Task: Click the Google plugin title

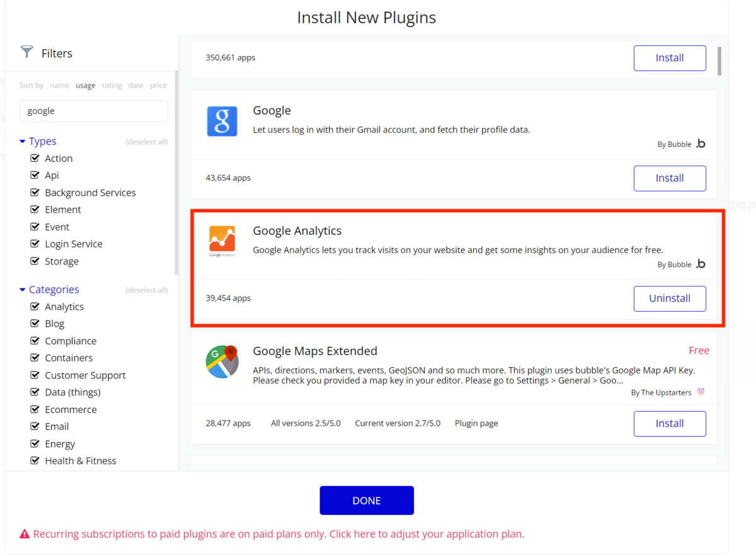Action: tap(272, 111)
